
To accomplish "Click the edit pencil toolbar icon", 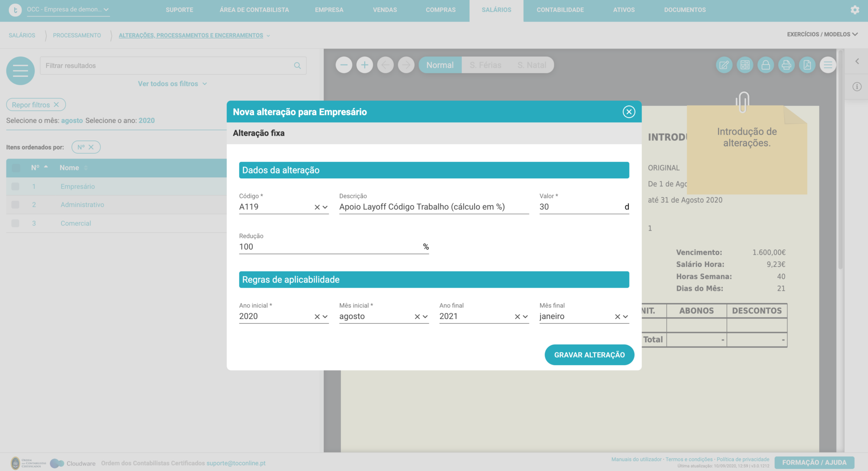I will tap(724, 65).
